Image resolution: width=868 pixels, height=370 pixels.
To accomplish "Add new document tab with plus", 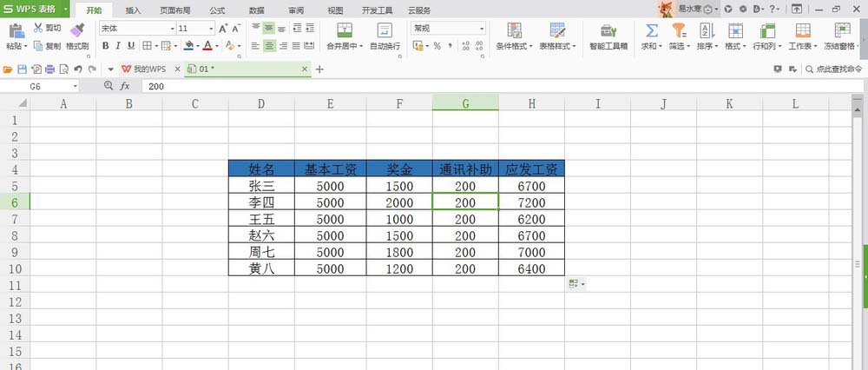I will coord(319,69).
